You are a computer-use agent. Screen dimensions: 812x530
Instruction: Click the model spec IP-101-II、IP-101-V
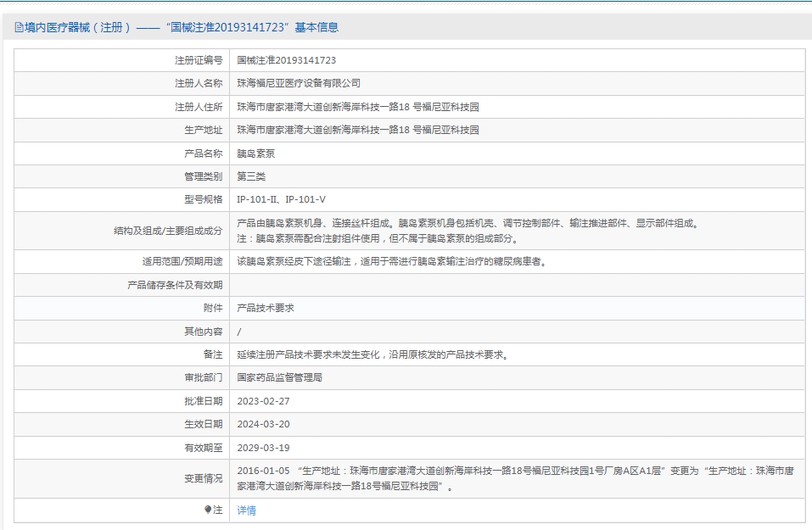point(281,200)
